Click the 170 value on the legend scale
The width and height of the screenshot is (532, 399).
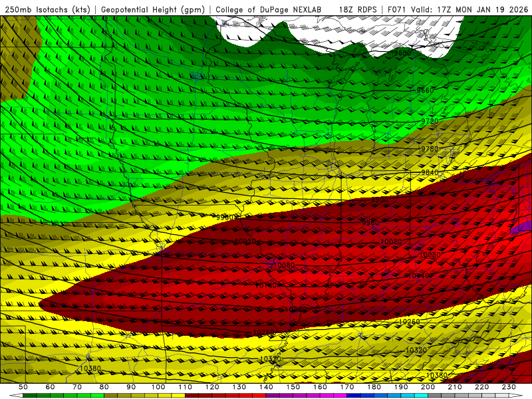tap(347, 387)
